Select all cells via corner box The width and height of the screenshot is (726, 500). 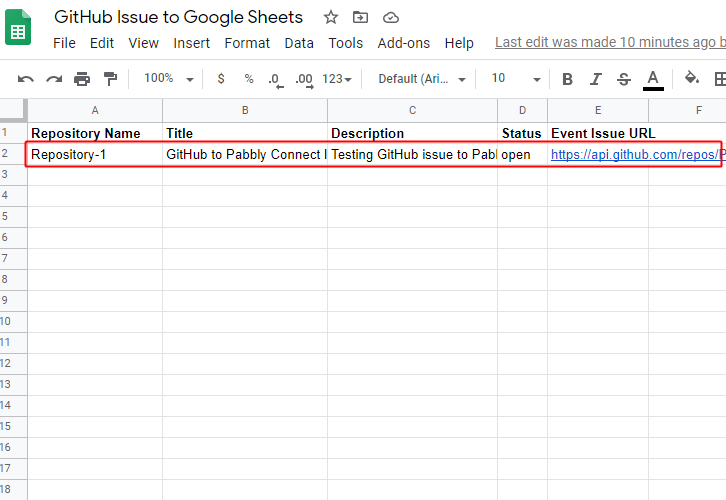tap(13, 110)
